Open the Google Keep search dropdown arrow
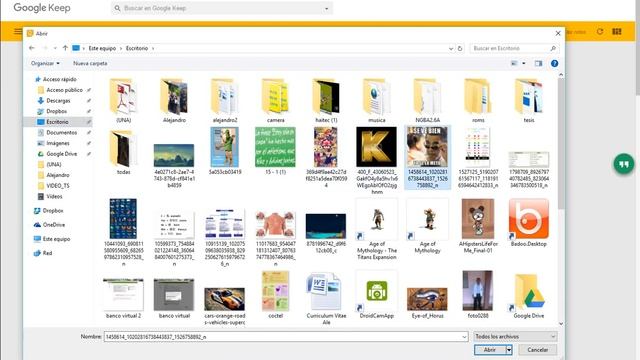This screenshot has height=360, width=640. click(327, 9)
